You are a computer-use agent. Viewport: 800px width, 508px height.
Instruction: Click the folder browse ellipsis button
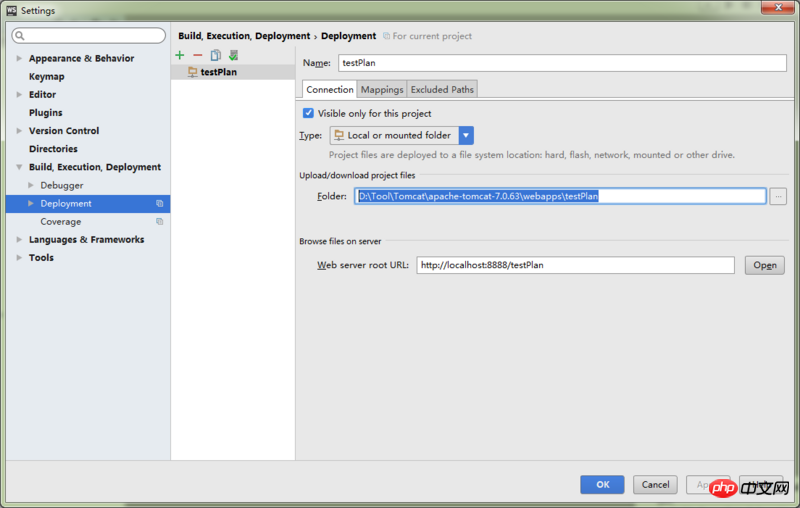778,196
